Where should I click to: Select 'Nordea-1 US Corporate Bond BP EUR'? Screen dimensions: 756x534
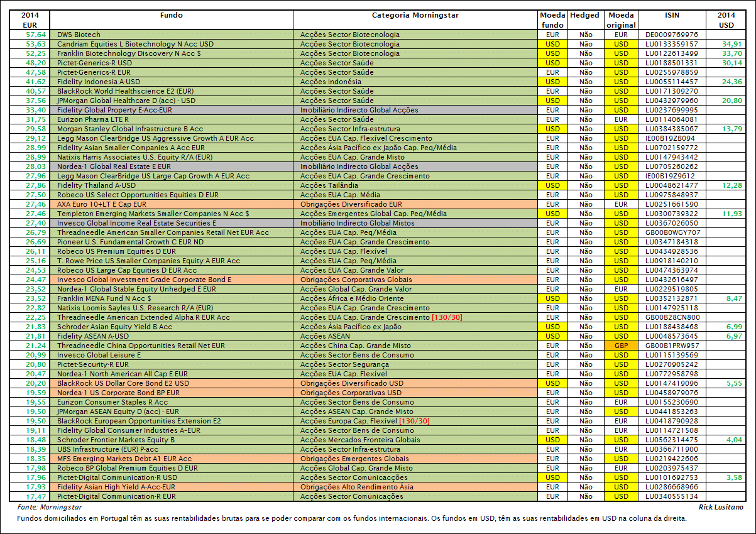coord(118,393)
